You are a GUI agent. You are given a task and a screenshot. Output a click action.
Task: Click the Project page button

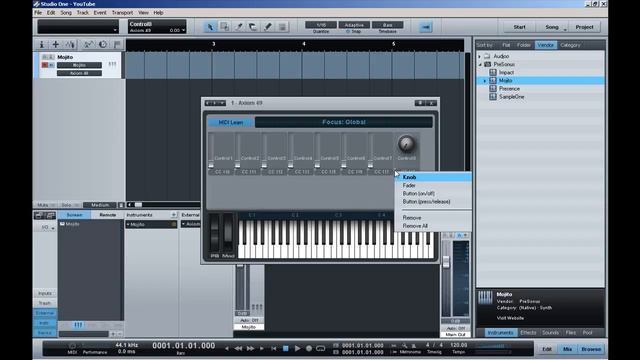click(584, 27)
